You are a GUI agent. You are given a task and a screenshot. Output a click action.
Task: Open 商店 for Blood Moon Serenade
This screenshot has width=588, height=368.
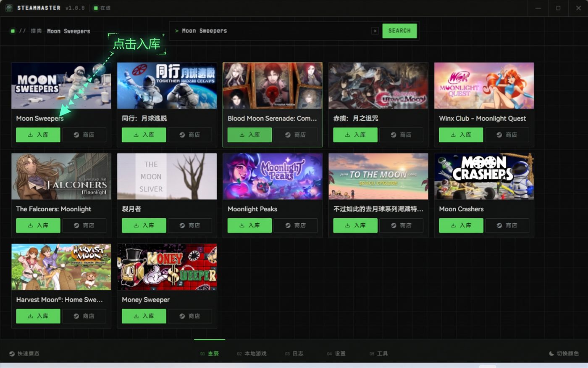click(x=296, y=135)
